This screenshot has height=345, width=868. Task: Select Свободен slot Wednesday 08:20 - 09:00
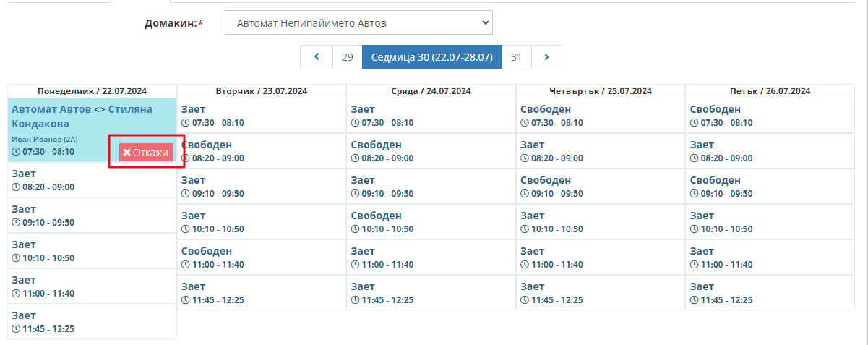(x=431, y=151)
